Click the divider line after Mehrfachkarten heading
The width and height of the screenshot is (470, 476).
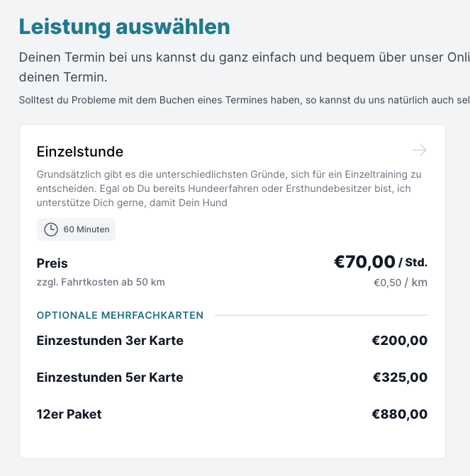pos(321,315)
